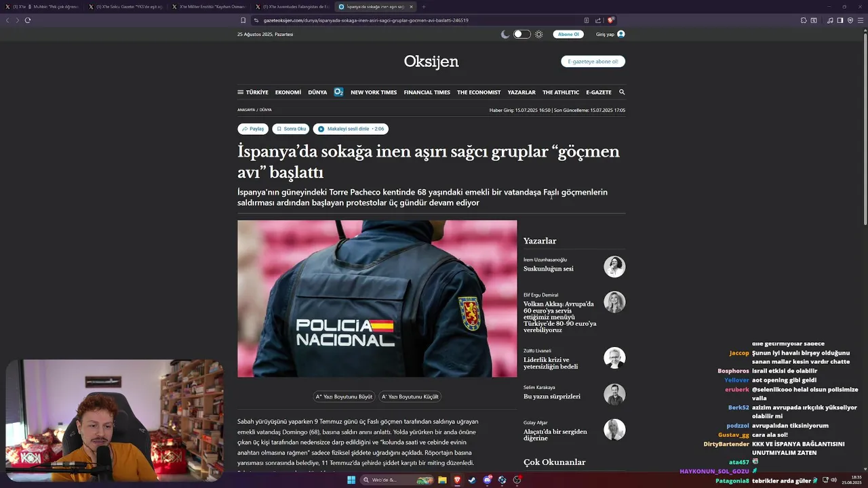Click Yazı Boyutunu Küçült button
The height and width of the screenshot is (488, 868).
410,396
